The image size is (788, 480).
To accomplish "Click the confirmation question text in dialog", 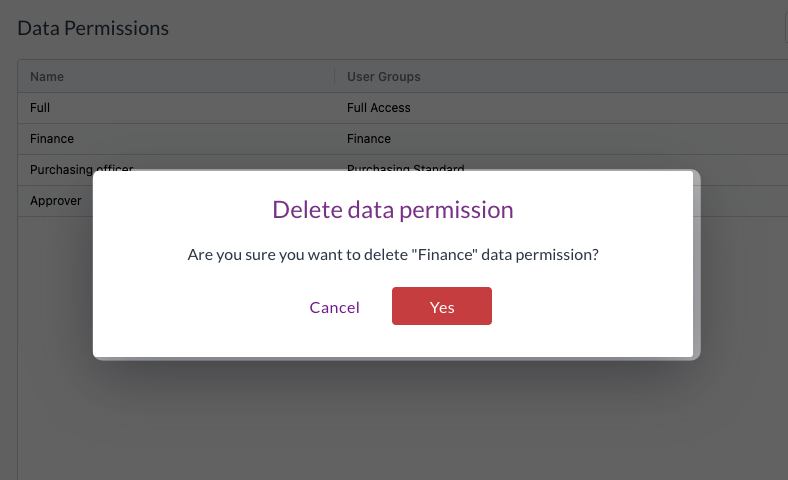I will pyautogui.click(x=393, y=255).
